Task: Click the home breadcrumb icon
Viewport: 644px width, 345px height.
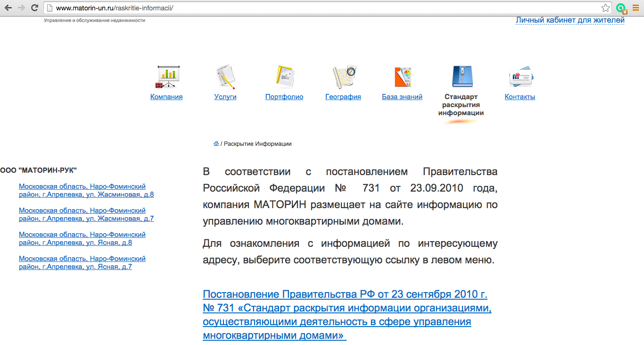Action: point(216,143)
